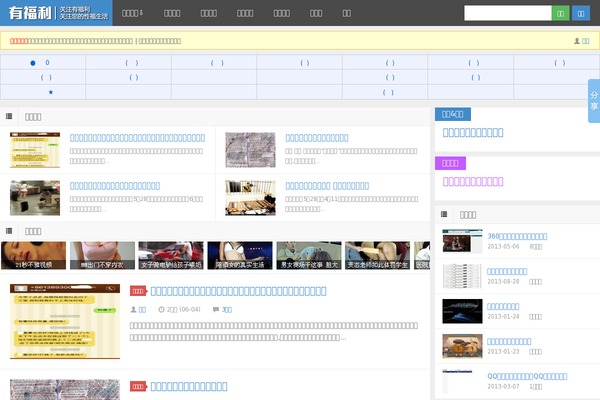Viewport: 600px width, 400px height.
Task: Click the chat screenshot thumbnail in top grid
Action: (35, 150)
